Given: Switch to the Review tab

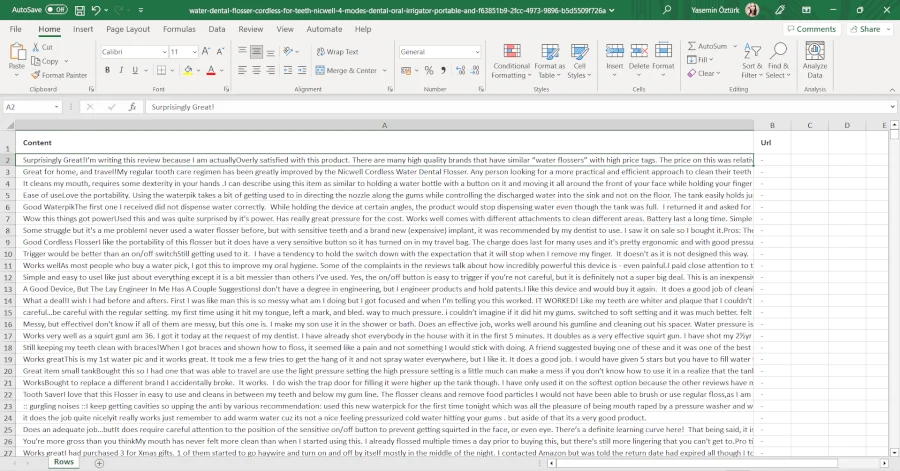Looking at the screenshot, I should pyautogui.click(x=251, y=29).
